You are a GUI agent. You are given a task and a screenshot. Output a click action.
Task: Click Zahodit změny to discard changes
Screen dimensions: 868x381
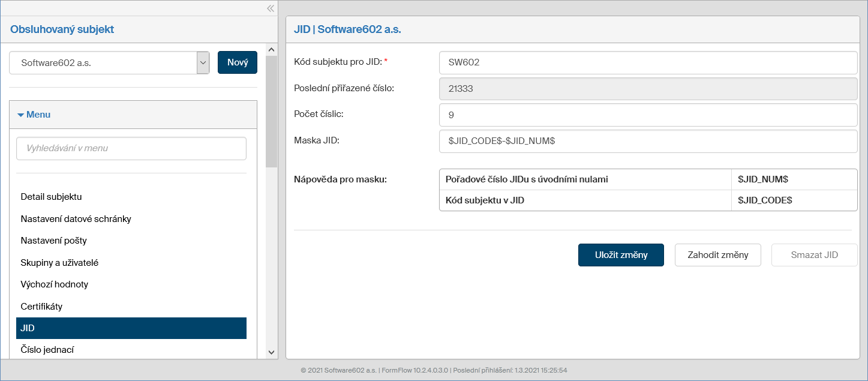click(717, 255)
